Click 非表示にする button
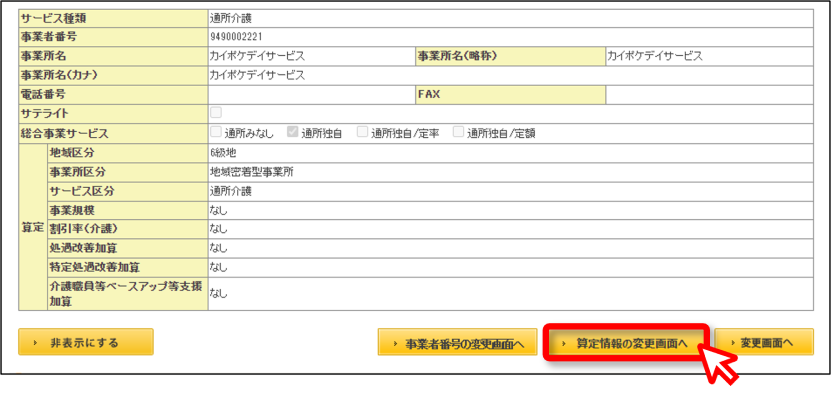Viewport: 831px width, 396px height. tap(86, 342)
